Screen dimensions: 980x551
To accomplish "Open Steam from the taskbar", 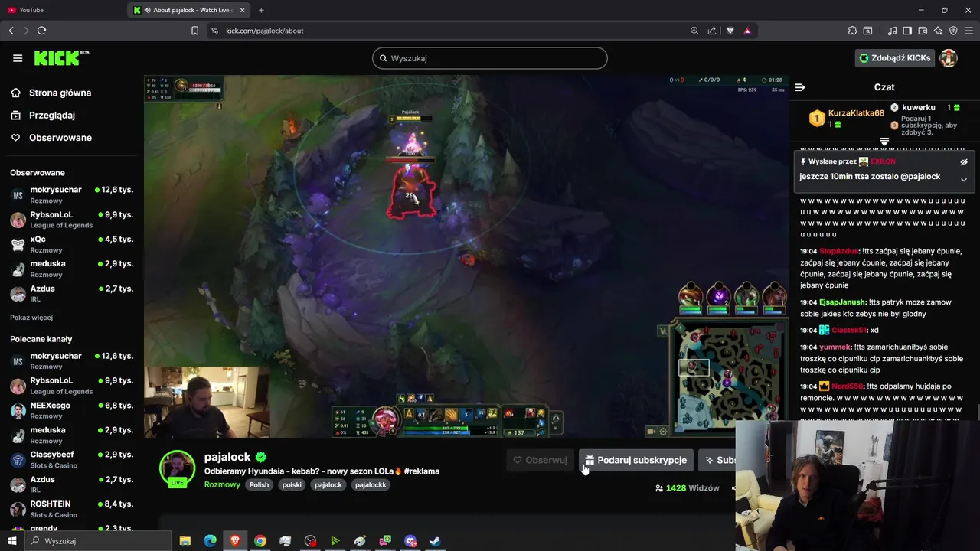I will 435,541.
